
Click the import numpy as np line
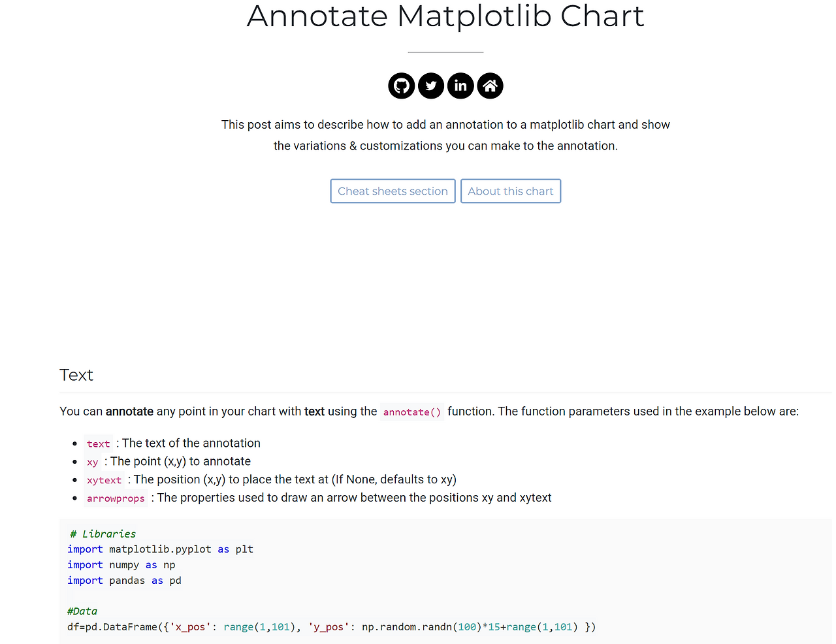(121, 565)
